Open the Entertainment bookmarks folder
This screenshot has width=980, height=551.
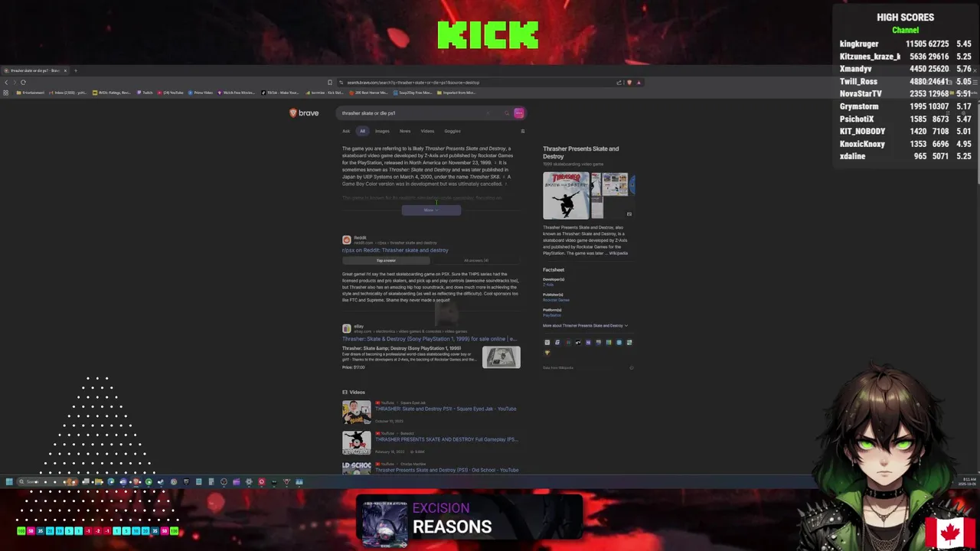point(31,93)
